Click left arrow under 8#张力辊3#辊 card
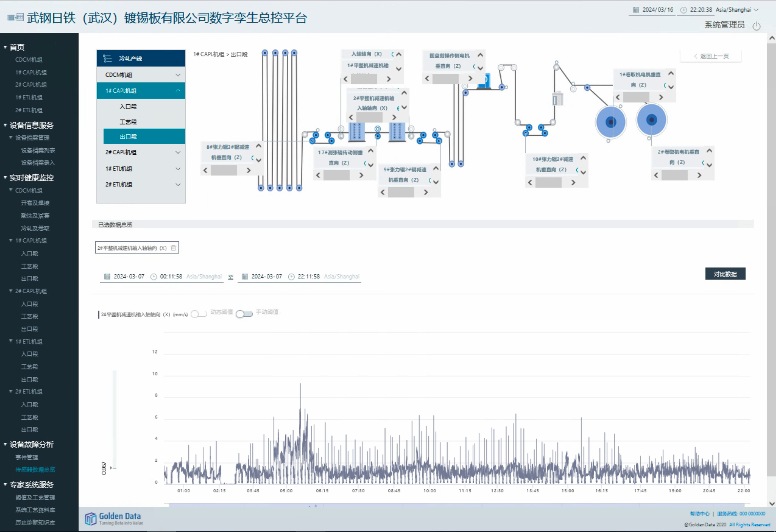Viewport: 776px width, 532px height. pyautogui.click(x=206, y=170)
